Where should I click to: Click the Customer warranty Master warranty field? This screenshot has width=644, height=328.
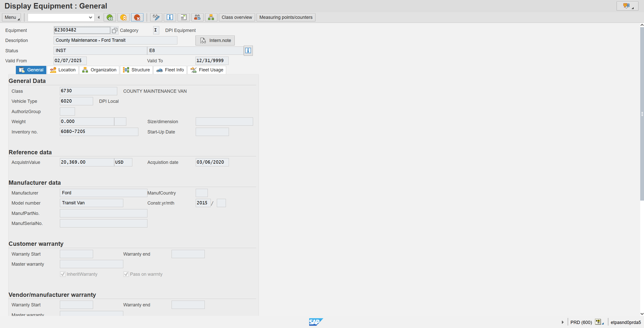(92, 264)
